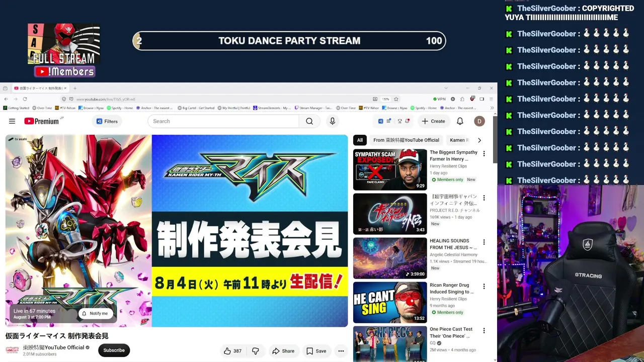This screenshot has height=362, width=644.
Task: Open options menu for Biggest Sympathy Farmer video
Action: [484, 153]
